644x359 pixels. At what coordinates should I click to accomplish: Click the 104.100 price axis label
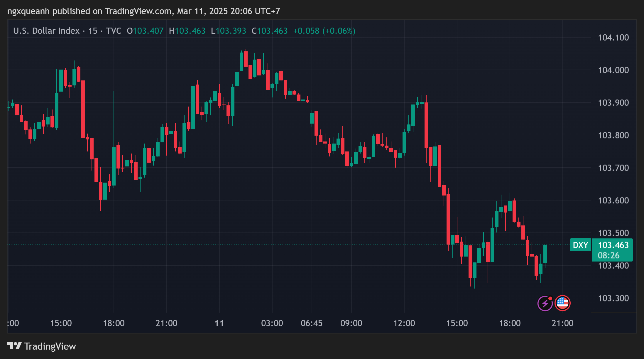[x=613, y=38]
